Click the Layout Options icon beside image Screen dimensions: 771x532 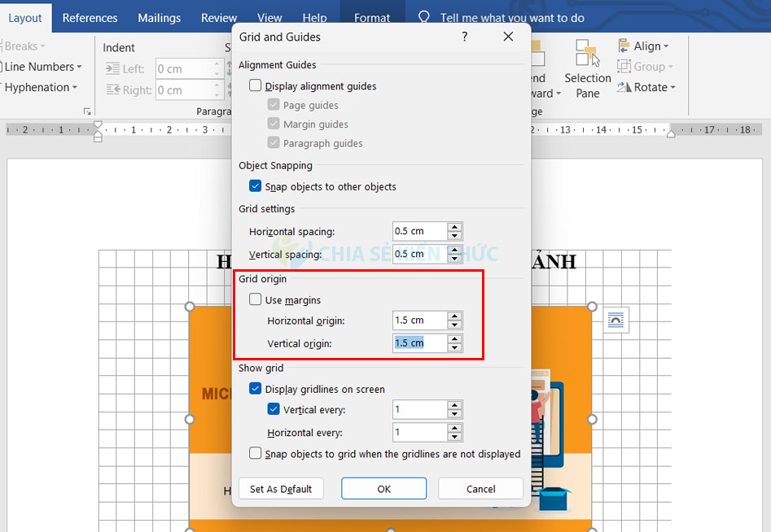point(616,321)
